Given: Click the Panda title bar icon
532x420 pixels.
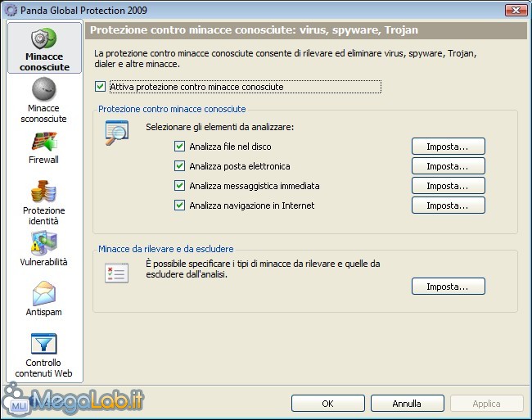Looking at the screenshot, I should click(x=11, y=11).
